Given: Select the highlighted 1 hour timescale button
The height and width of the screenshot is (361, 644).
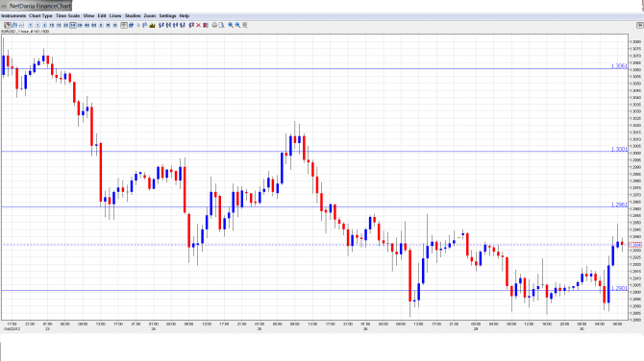Looking at the screenshot, I should point(73,25).
